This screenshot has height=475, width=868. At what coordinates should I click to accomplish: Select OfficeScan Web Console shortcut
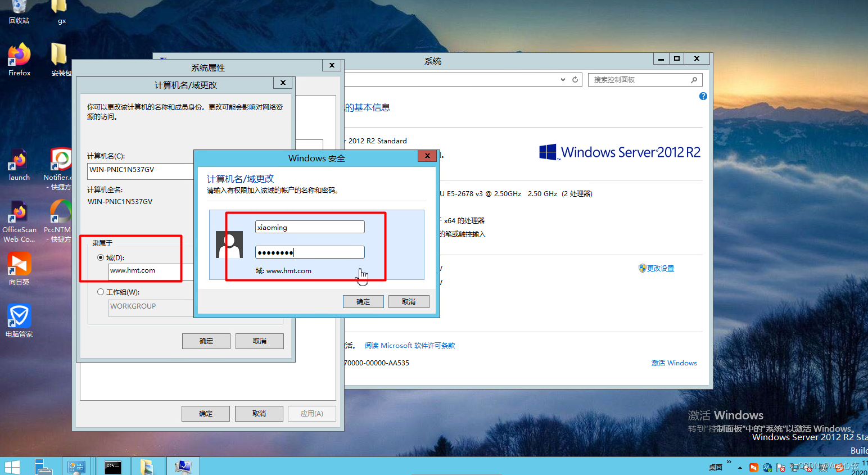(x=19, y=221)
